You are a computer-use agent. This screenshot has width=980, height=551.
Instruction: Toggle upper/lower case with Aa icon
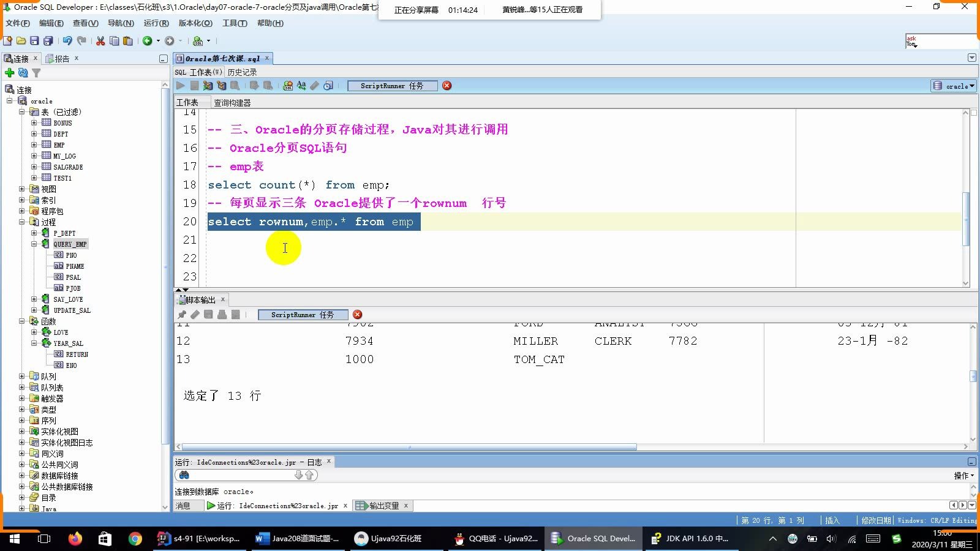click(x=301, y=86)
